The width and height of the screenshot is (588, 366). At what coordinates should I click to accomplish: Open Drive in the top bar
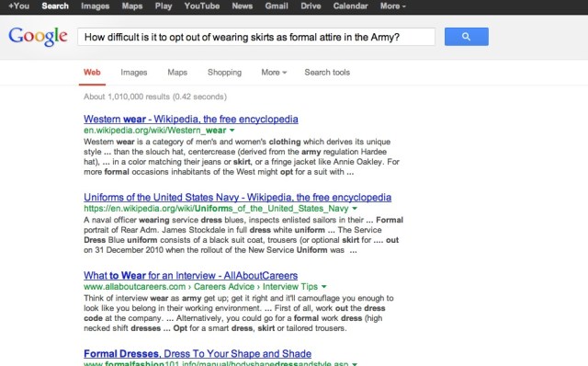tap(311, 6)
